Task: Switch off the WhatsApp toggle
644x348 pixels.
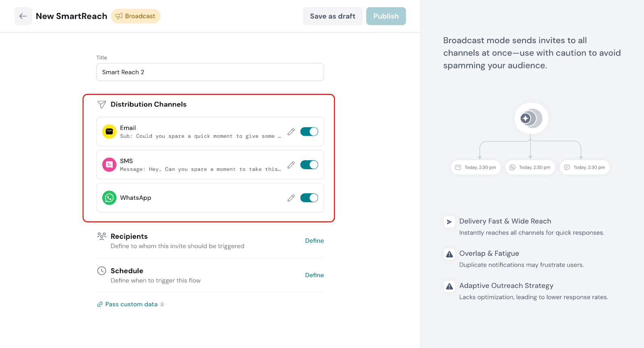Action: [309, 198]
